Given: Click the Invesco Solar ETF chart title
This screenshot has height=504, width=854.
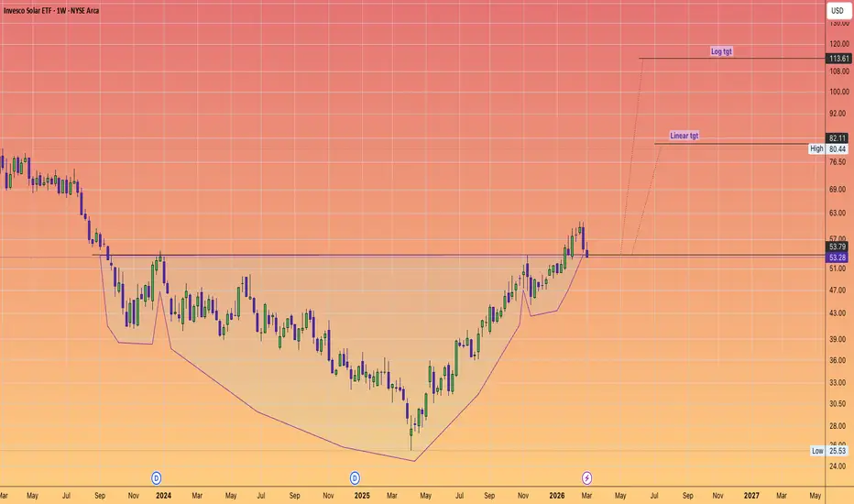Looking at the screenshot, I should coord(51,10).
